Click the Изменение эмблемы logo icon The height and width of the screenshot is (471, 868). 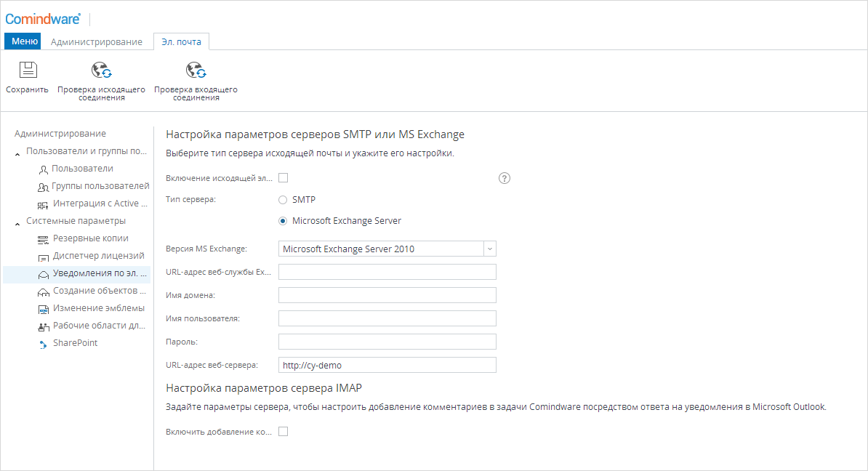click(43, 310)
